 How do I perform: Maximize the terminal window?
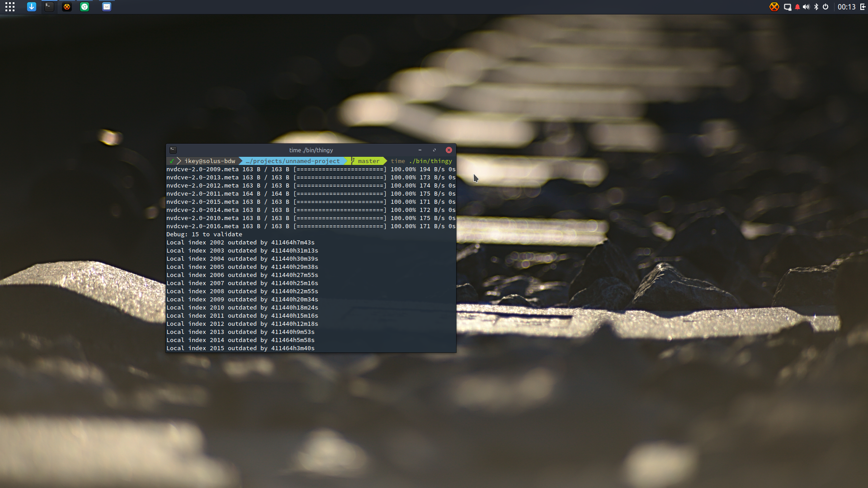[434, 150]
